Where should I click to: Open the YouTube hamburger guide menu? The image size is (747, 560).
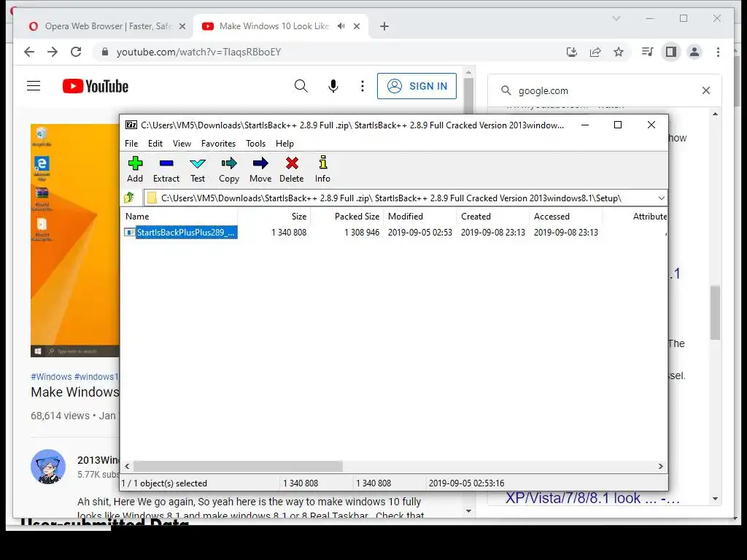34,86
